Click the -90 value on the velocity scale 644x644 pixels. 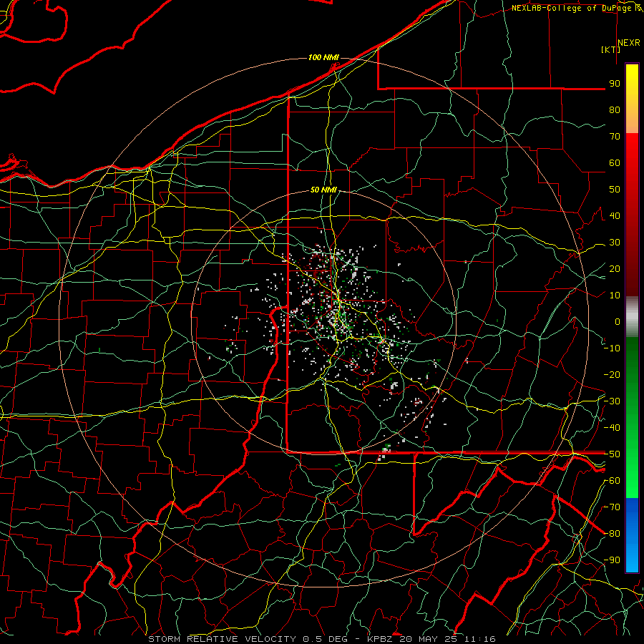pyautogui.click(x=612, y=560)
